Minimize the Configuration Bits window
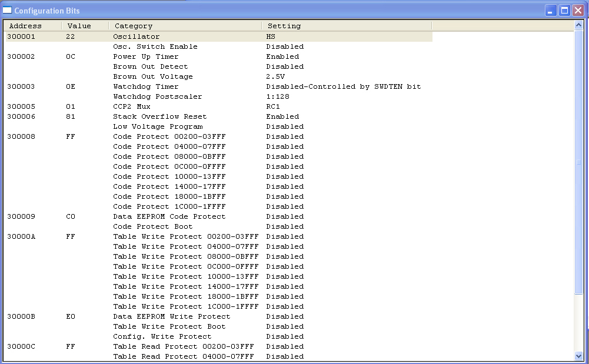Viewport: 589px width, 364px height. 551,11
